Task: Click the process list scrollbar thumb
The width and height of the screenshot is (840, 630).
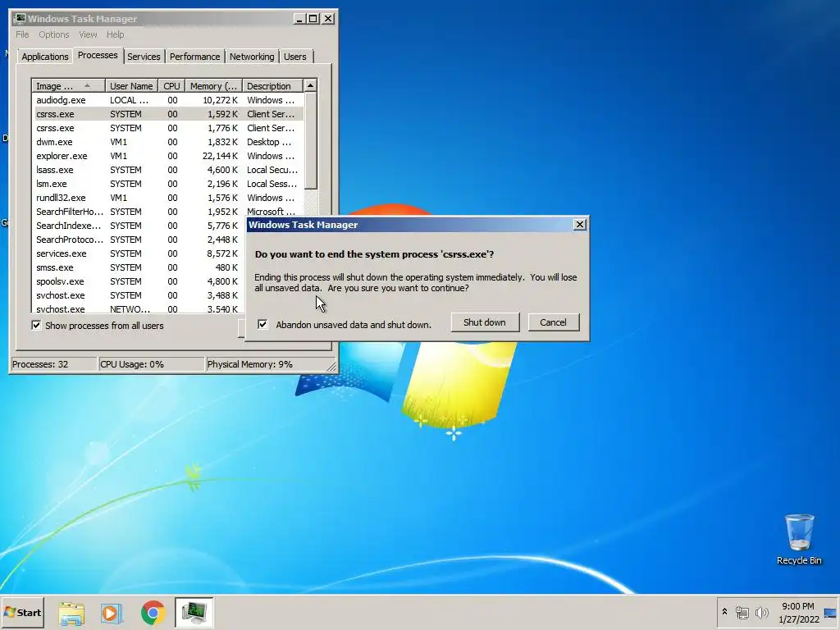Action: pos(311,141)
